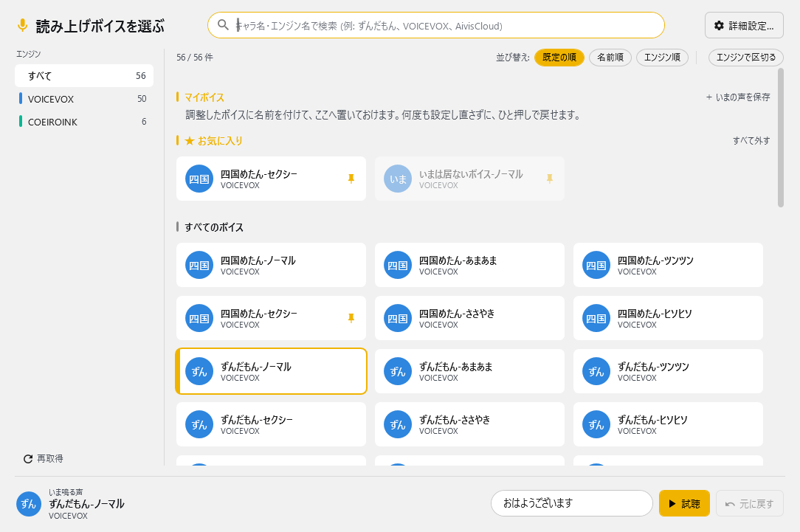Sort voices by 既定の順

559,57
